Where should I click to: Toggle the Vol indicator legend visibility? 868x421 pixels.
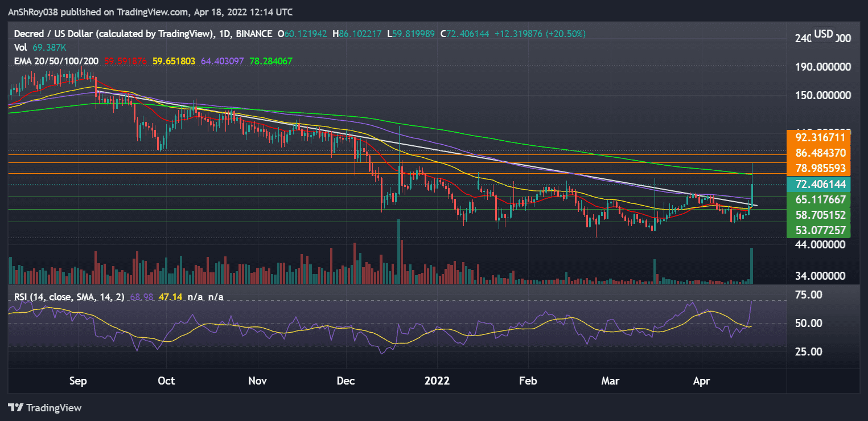[x=22, y=47]
